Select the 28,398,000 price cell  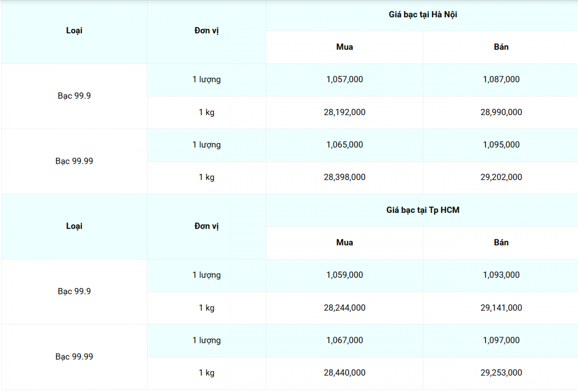[x=344, y=177]
